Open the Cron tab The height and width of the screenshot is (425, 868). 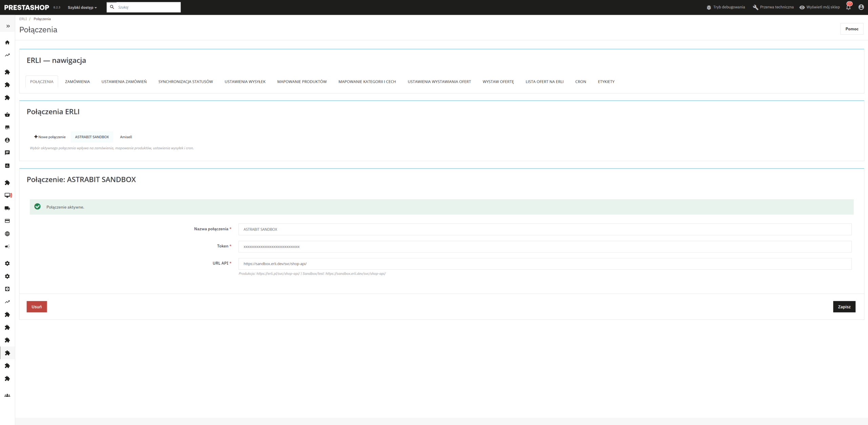(x=581, y=81)
